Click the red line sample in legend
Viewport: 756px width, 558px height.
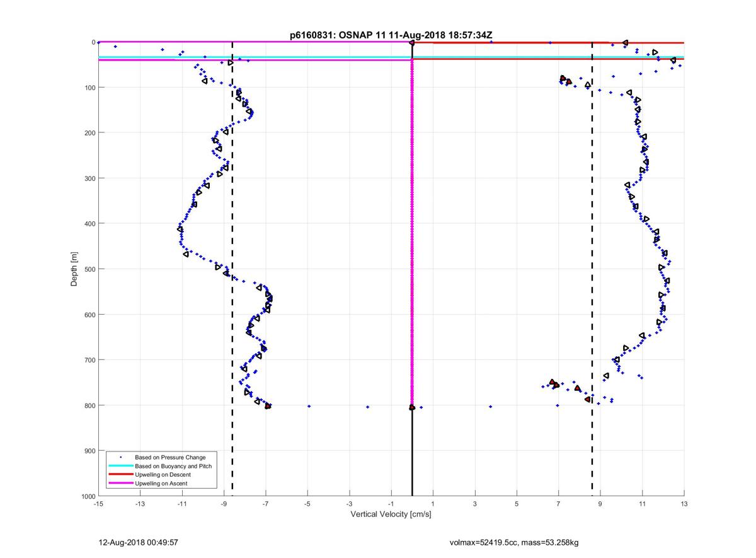tap(120, 475)
